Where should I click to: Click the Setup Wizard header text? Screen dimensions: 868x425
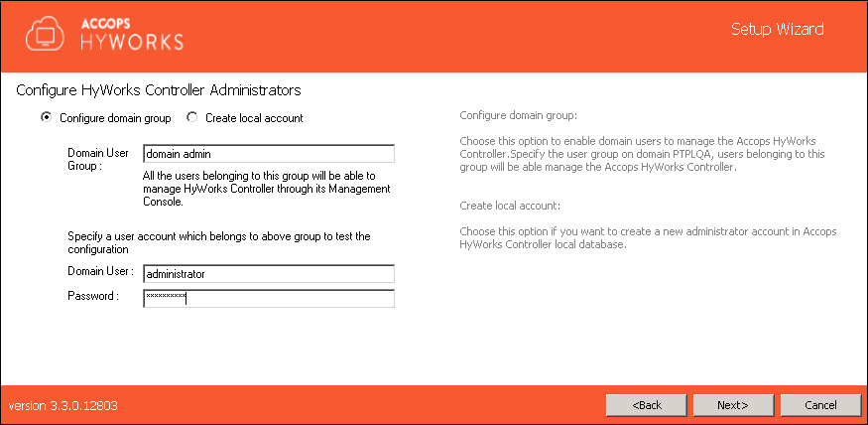(x=777, y=29)
